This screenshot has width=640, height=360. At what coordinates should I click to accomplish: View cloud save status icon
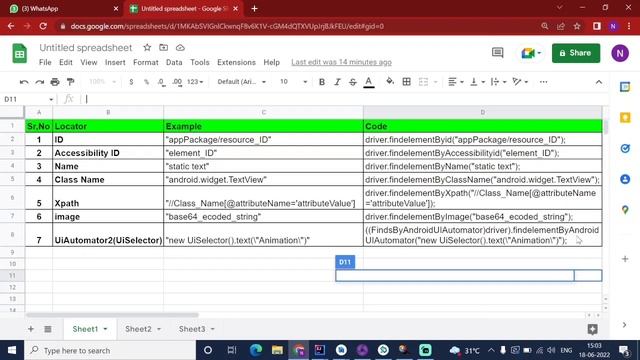[x=180, y=48]
